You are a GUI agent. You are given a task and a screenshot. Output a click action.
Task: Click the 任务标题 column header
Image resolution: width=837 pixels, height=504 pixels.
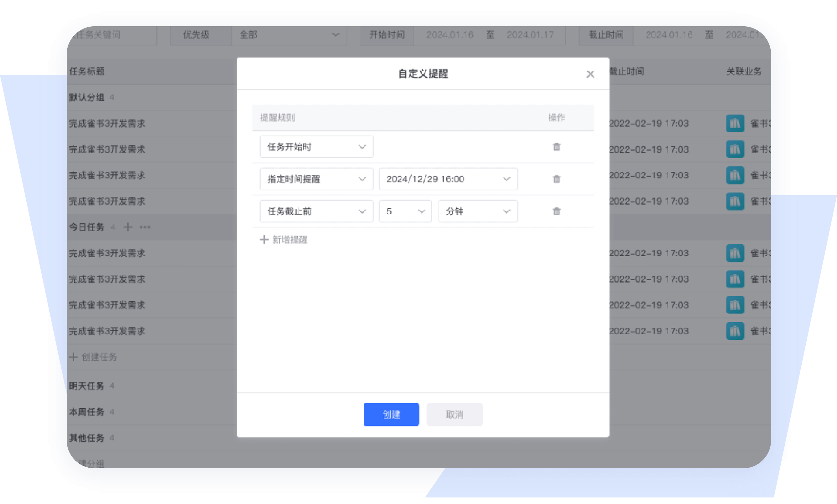(87, 71)
